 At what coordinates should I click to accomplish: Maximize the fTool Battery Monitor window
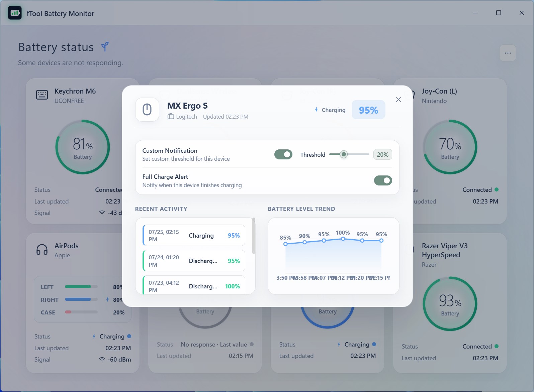coord(499,13)
